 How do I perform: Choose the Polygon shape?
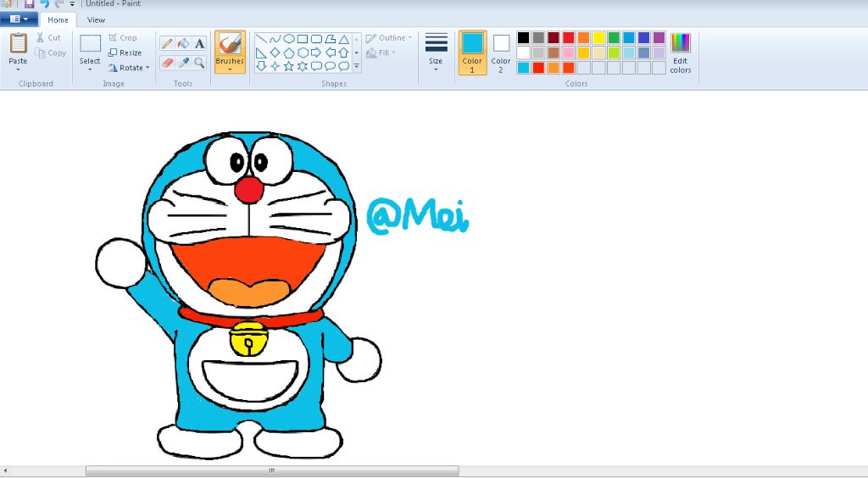(331, 39)
